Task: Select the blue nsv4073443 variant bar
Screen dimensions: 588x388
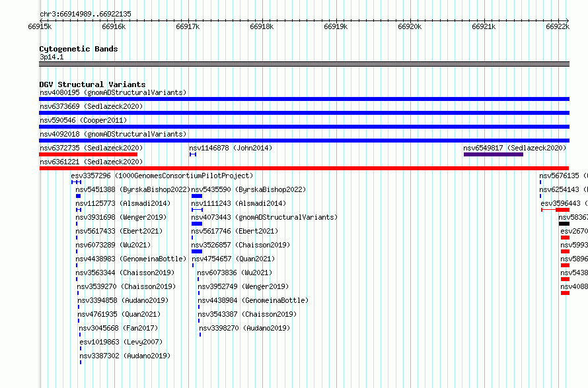Action: tap(197, 224)
